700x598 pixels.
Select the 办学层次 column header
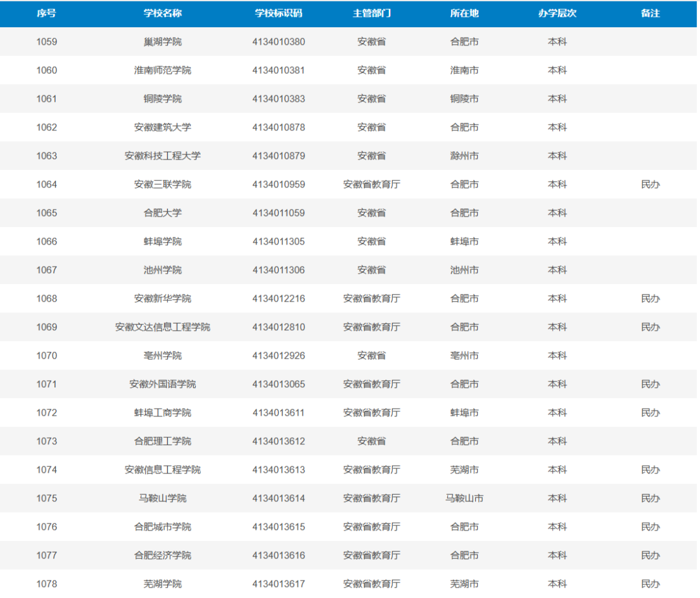[x=557, y=14]
